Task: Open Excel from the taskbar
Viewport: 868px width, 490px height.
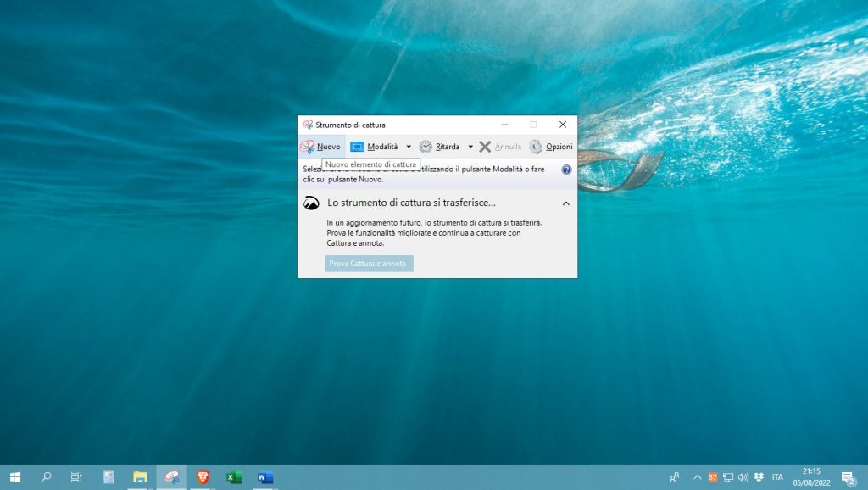Action: [x=234, y=477]
